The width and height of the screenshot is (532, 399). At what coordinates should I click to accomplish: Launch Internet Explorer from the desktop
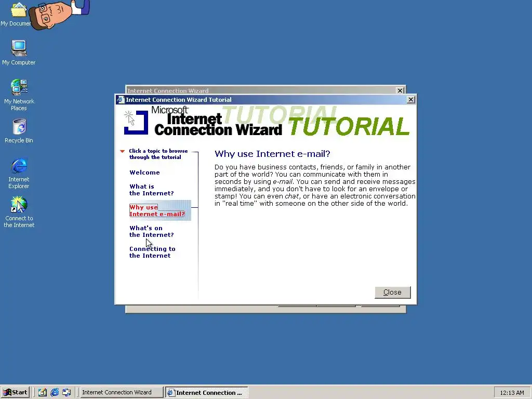tap(19, 172)
